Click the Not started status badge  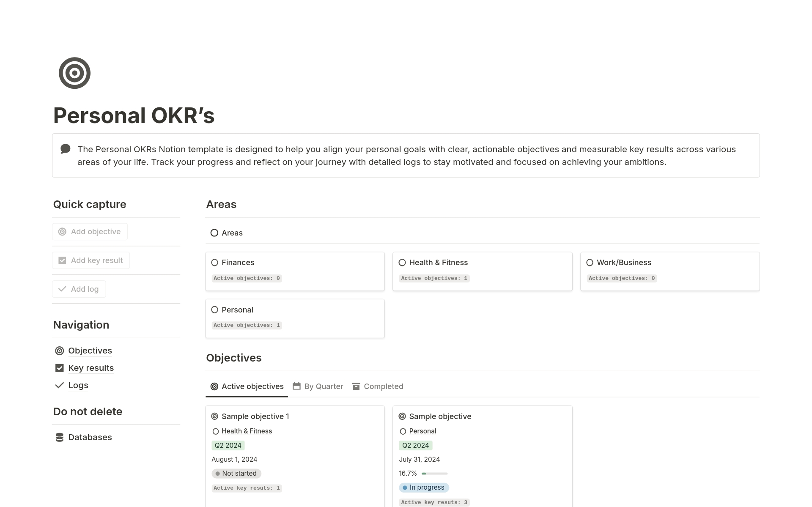click(x=236, y=474)
